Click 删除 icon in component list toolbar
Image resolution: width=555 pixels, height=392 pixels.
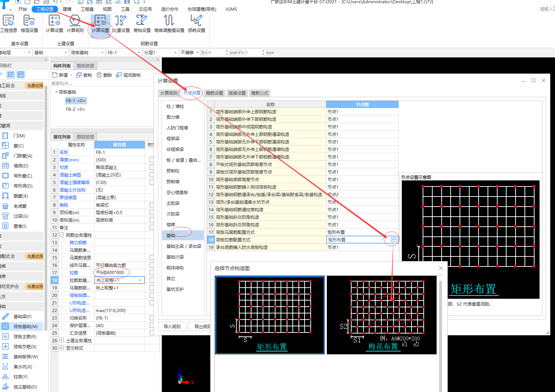click(x=104, y=75)
